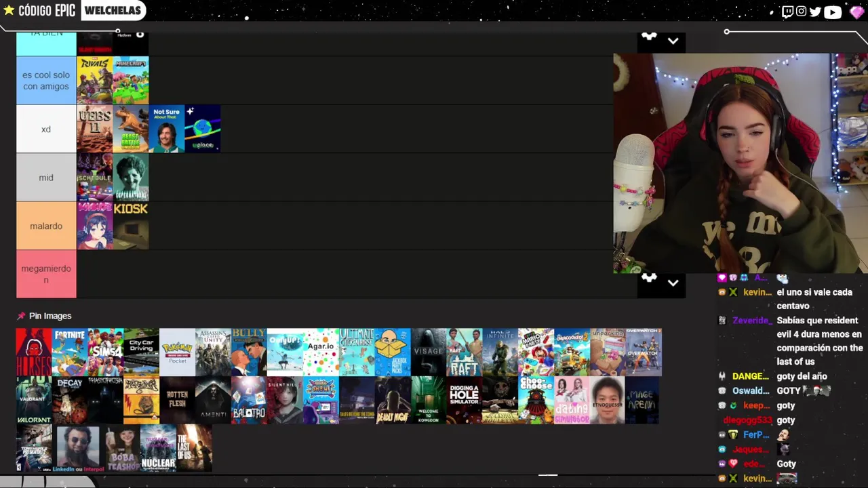Select the Beast Battle dinosaur image
The image size is (868, 488).
pos(131,129)
